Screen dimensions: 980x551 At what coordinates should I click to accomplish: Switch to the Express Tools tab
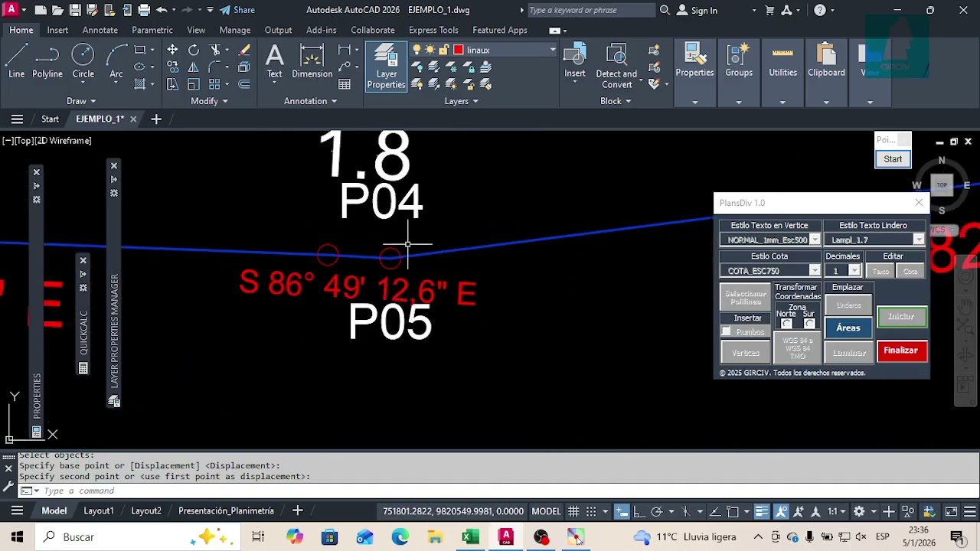433,30
